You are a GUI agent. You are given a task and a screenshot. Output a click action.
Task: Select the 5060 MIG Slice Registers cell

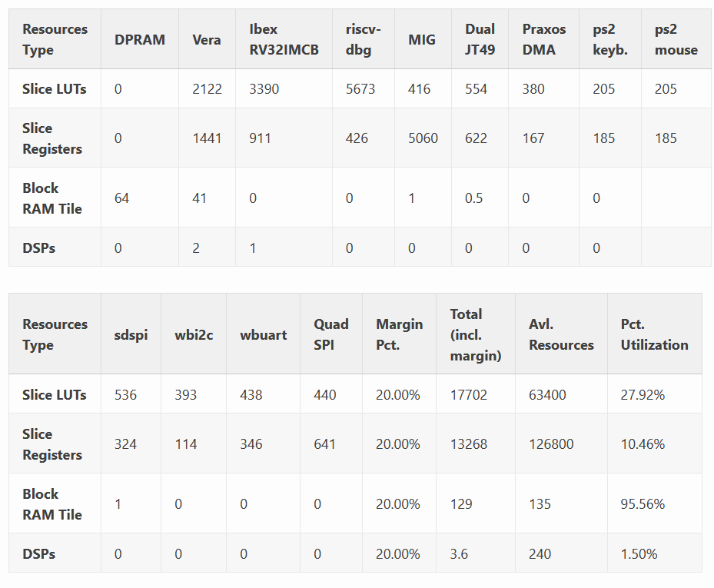(423, 138)
